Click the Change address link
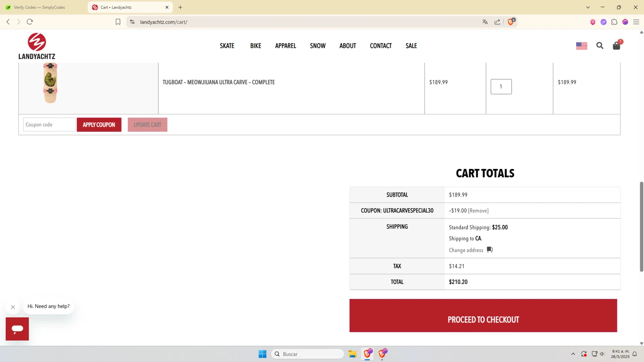 [466, 250]
